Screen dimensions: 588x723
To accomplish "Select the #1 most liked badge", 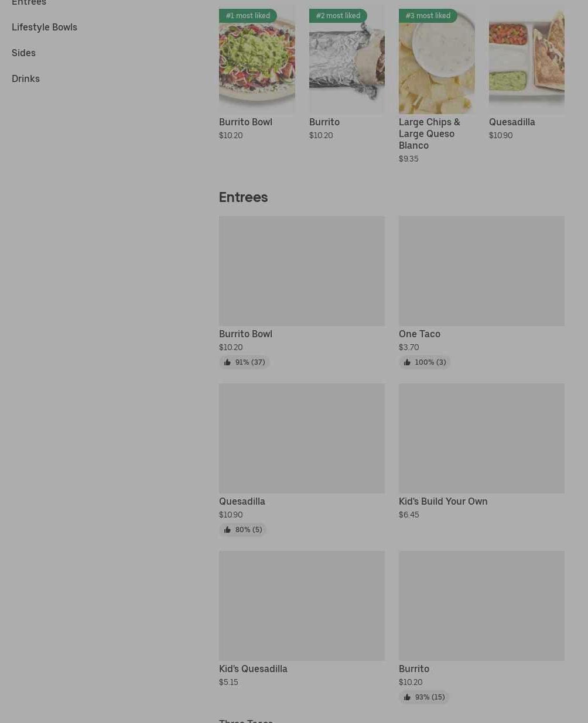I will 248,16.
